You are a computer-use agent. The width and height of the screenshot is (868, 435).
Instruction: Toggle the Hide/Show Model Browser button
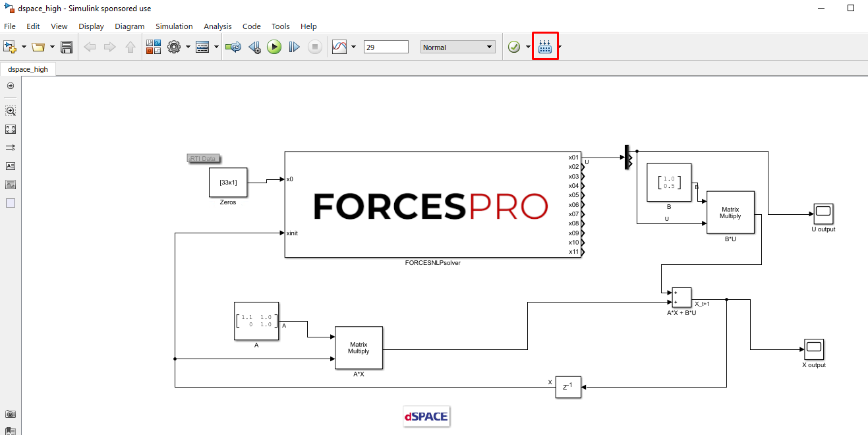coord(11,86)
